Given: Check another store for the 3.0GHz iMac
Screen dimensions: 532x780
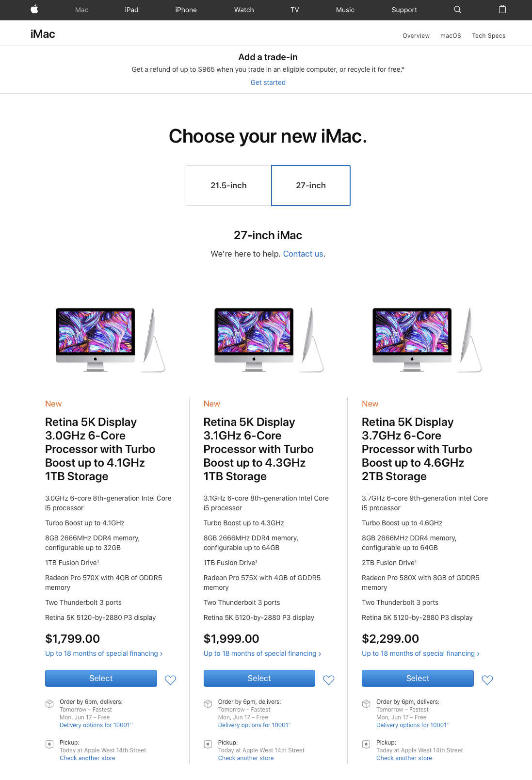Looking at the screenshot, I should pos(87,758).
